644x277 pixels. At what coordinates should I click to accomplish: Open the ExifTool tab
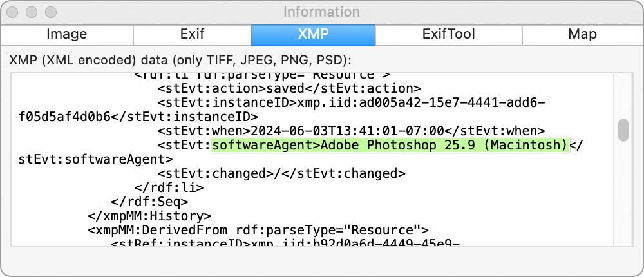(x=448, y=35)
